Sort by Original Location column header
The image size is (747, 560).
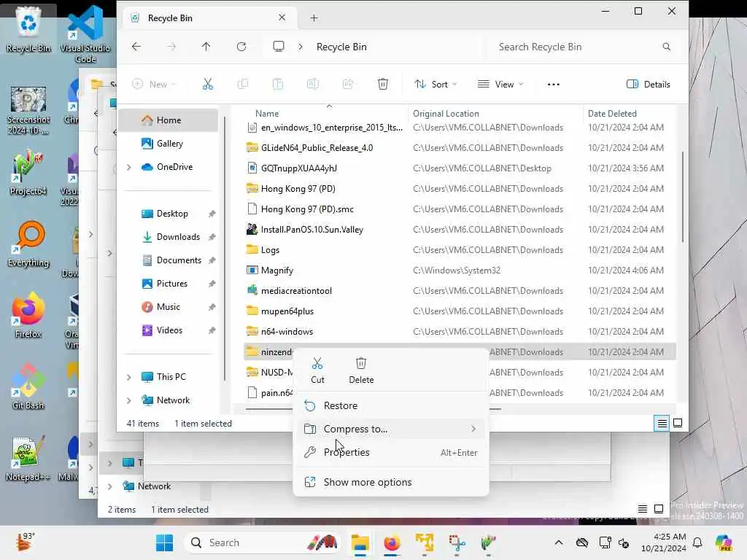[446, 114]
